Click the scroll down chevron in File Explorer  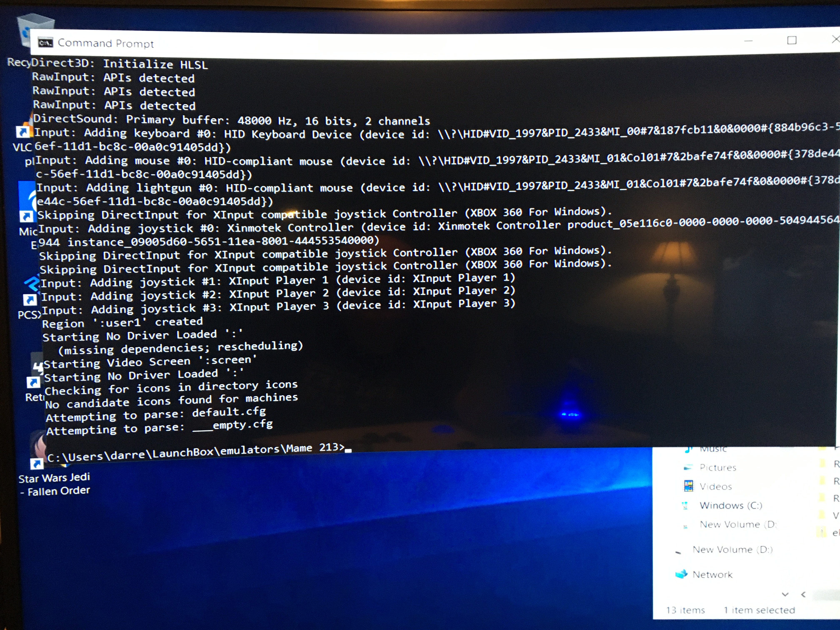click(x=785, y=594)
